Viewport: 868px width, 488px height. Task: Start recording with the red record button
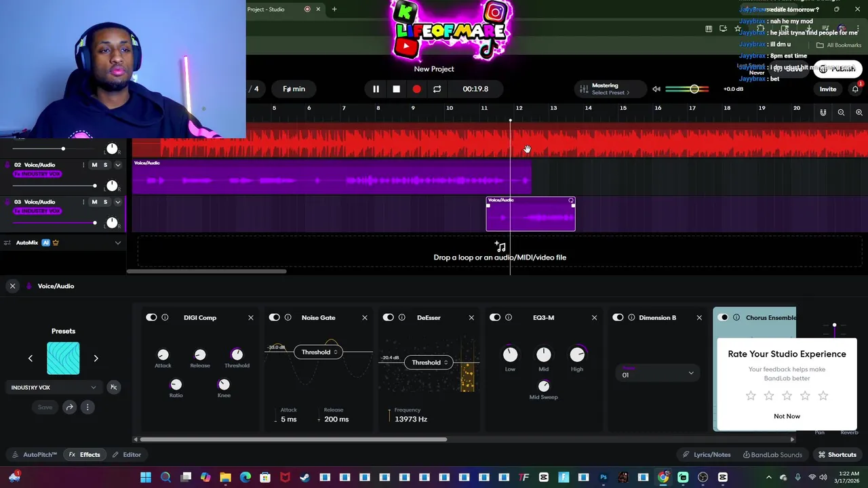click(416, 89)
